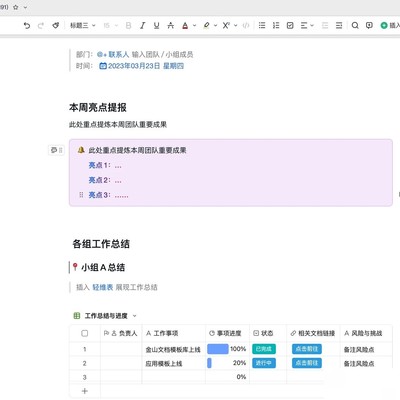Add a new table row with plus
The image size is (400, 400).
(85, 391)
